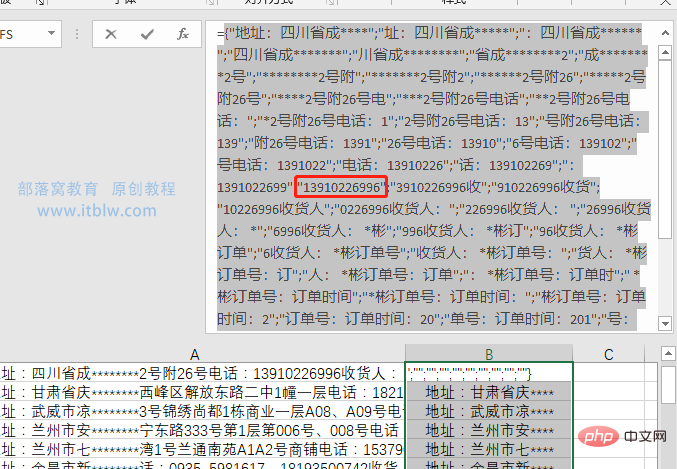This screenshot has width=677, height=469.
Task: Click the worksheet vertical scrollbar thumb
Action: click(668, 384)
